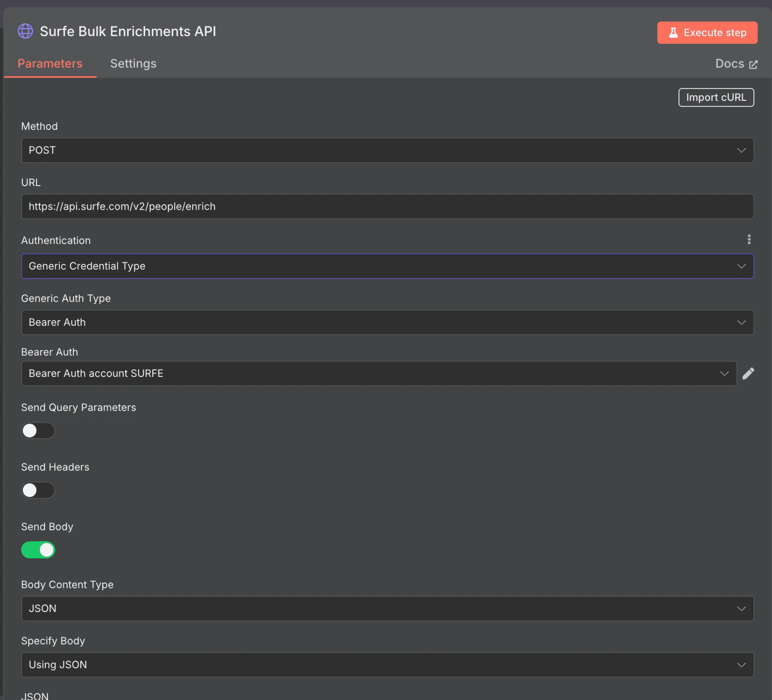Click the Send Query Parameters label
This screenshot has width=772, height=700.
[x=78, y=407]
